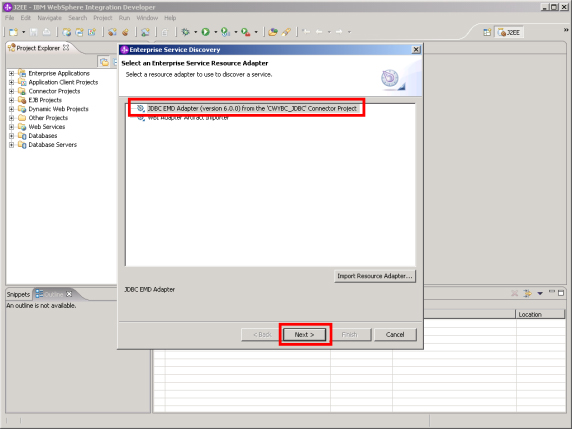Image resolution: width=572 pixels, height=429 pixels.
Task: Open the Profile dropdown arrow
Action: pyautogui.click(x=236, y=32)
